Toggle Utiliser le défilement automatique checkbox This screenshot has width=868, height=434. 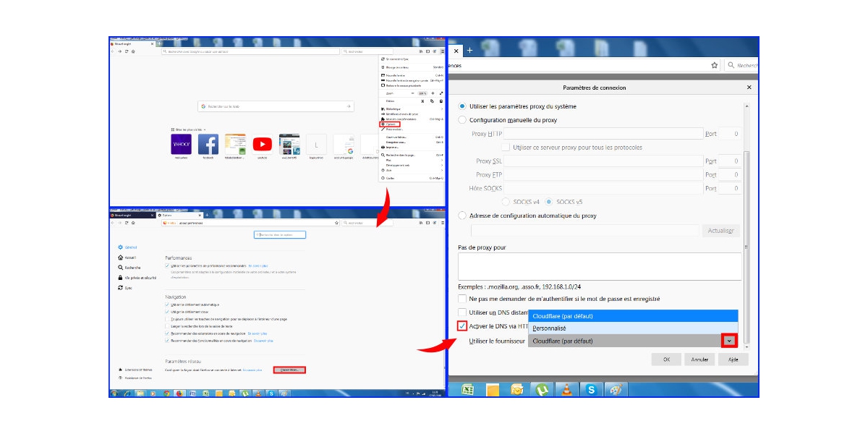tap(168, 305)
